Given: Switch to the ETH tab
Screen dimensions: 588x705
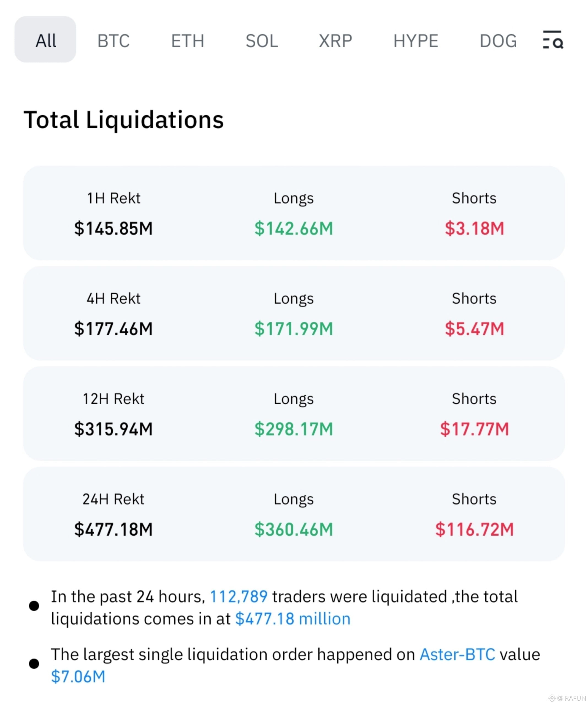Looking at the screenshot, I should pyautogui.click(x=188, y=41).
